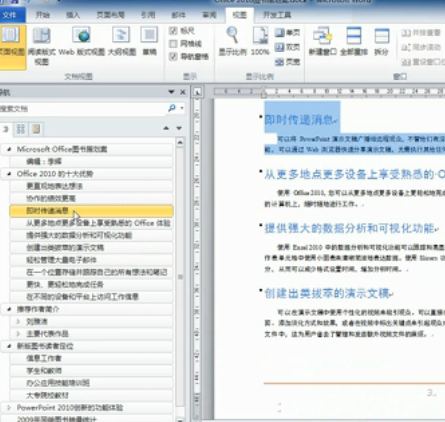
Task: Open search options dropdown in navigation pane
Action: tap(182, 108)
